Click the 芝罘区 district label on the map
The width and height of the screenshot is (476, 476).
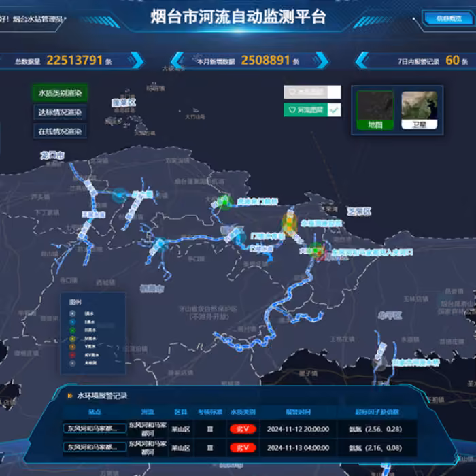coord(359,211)
